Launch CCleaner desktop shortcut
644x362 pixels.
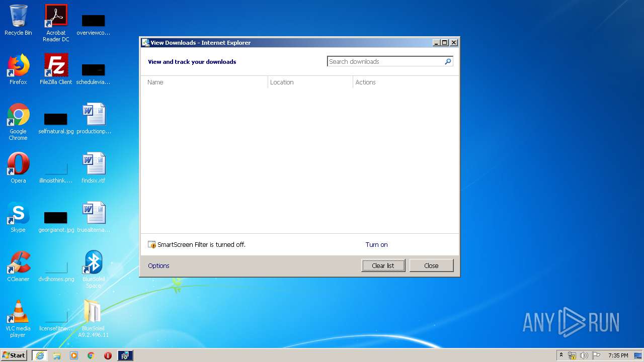coord(18,266)
